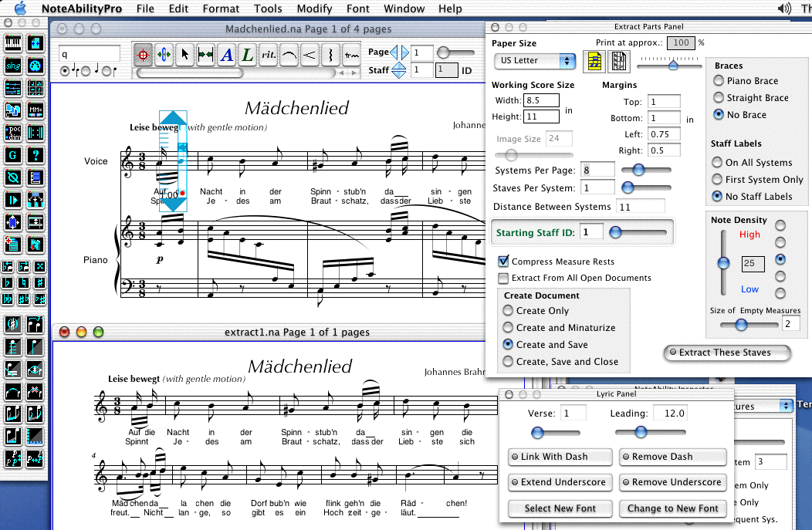Click the yellow portrait page icon
This screenshot has height=530, width=812.
(x=594, y=61)
